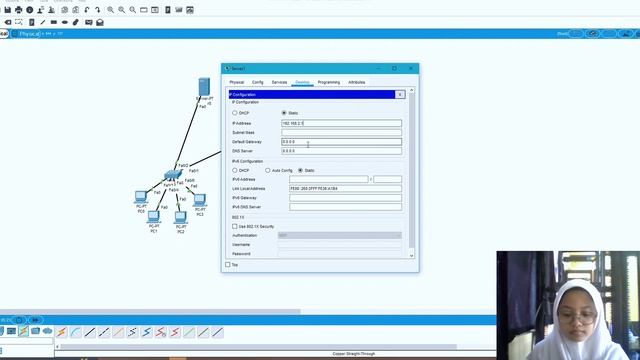This screenshot has width=640, height=360.
Task: Click the Paste icon in the toolbar
Action: pyautogui.click(x=76, y=10)
